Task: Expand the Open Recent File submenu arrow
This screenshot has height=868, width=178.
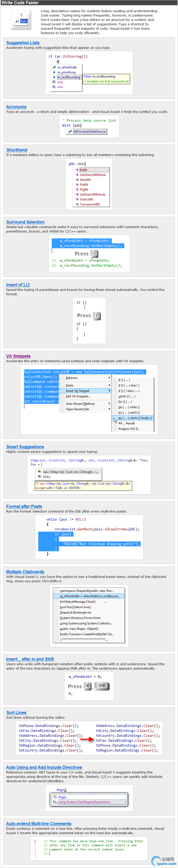Action: click(109, 409)
